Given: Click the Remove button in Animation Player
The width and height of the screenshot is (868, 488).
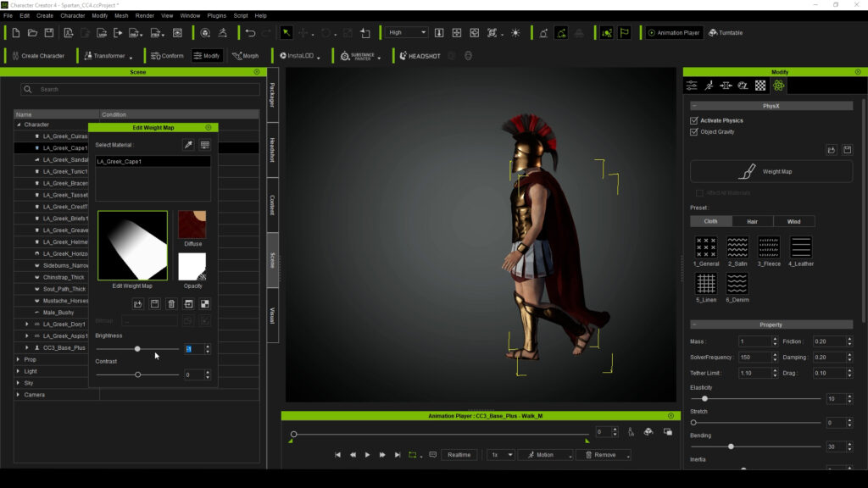Looking at the screenshot, I should (x=604, y=455).
